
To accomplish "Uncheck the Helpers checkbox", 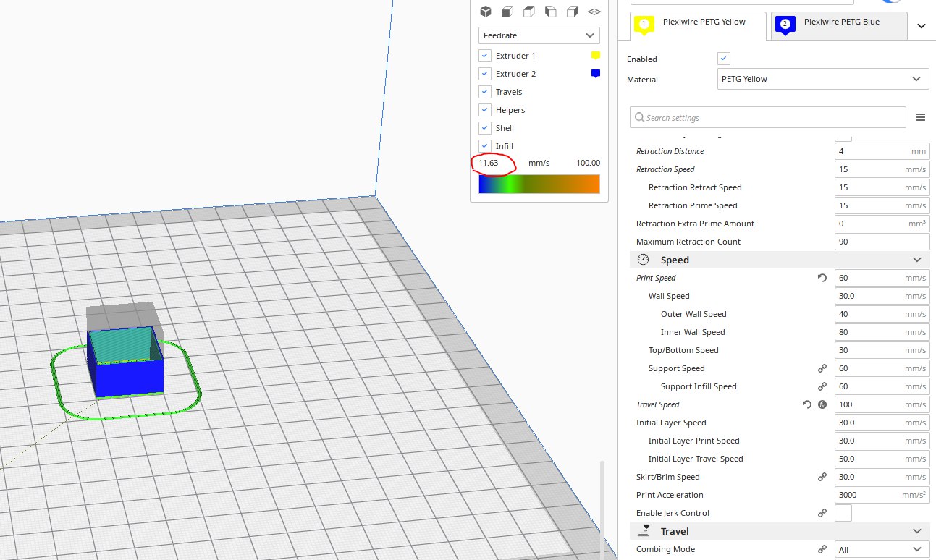I will tap(485, 110).
